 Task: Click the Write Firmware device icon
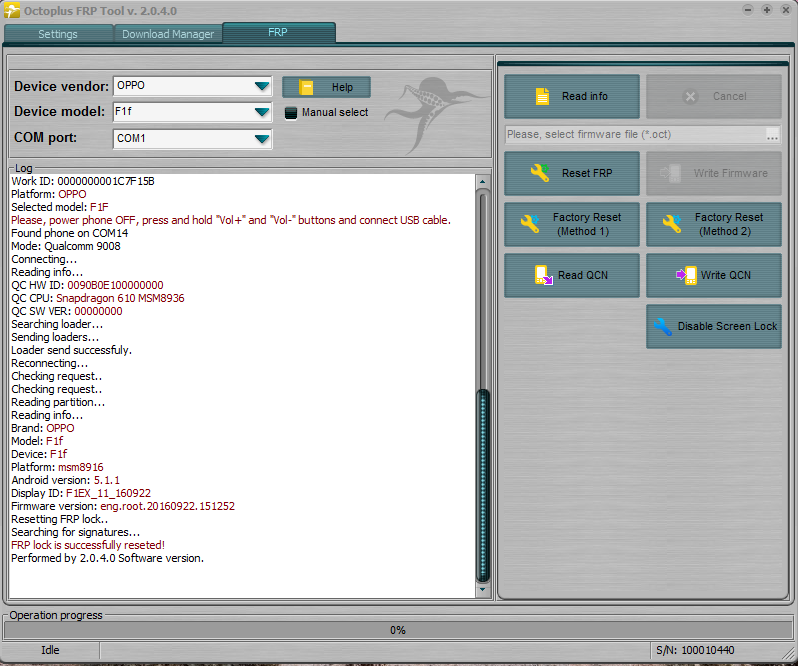[671, 173]
